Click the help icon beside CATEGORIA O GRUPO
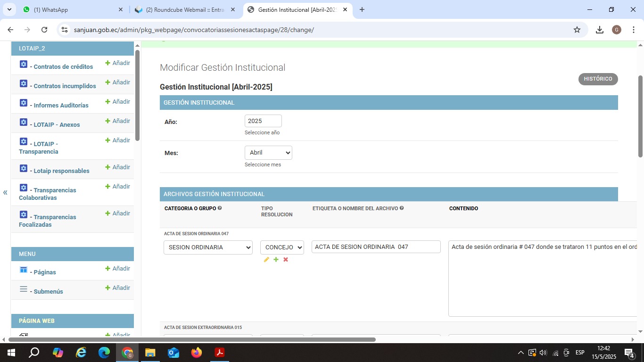The image size is (644, 362). coord(220,208)
